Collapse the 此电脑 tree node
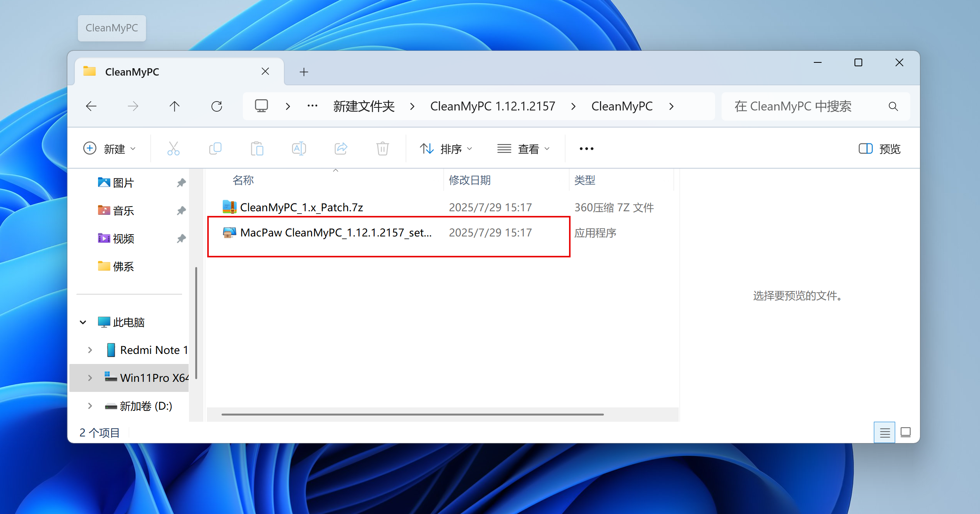Screen dimensions: 980x514 [x=83, y=322]
